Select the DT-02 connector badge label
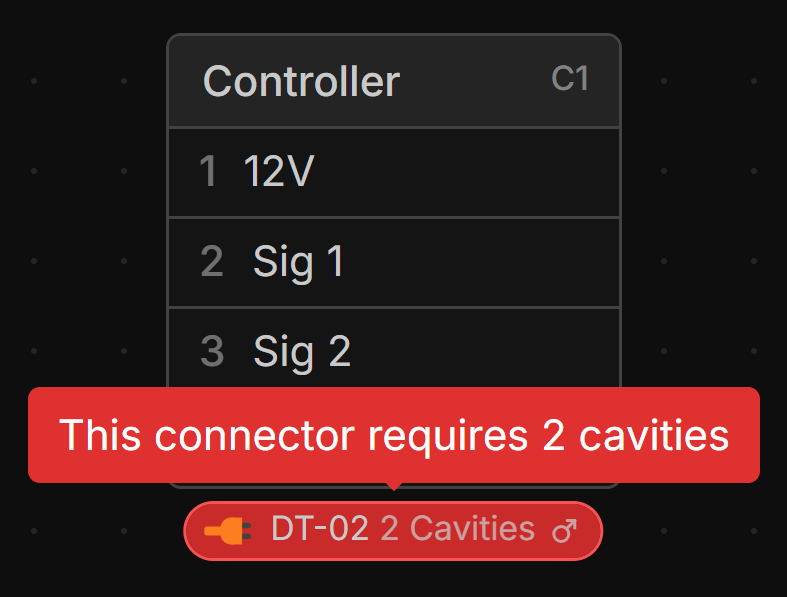The width and height of the screenshot is (787, 597). pyautogui.click(x=320, y=529)
